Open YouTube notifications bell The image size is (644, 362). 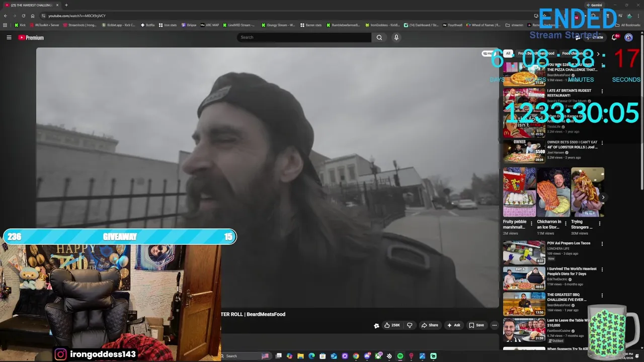pyautogui.click(x=614, y=37)
